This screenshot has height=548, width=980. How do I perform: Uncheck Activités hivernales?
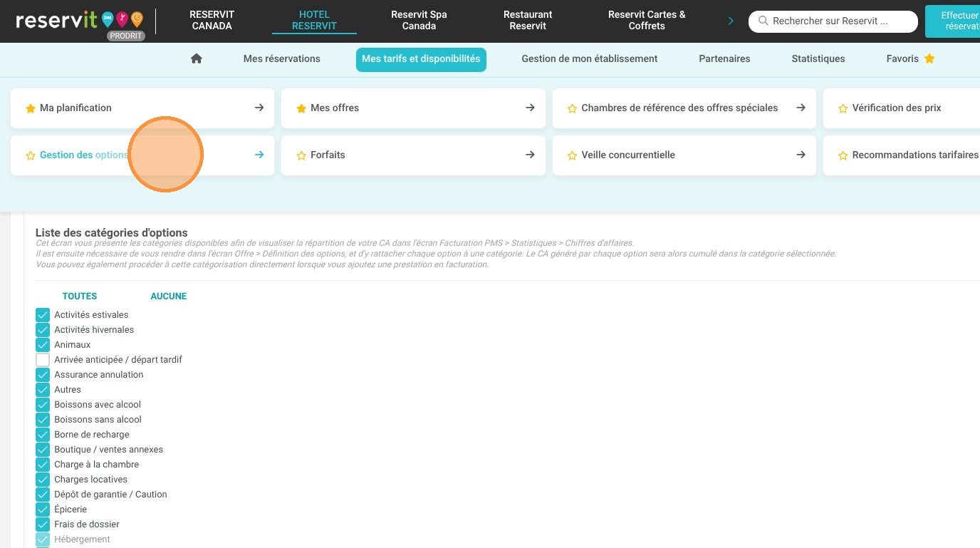(x=43, y=330)
